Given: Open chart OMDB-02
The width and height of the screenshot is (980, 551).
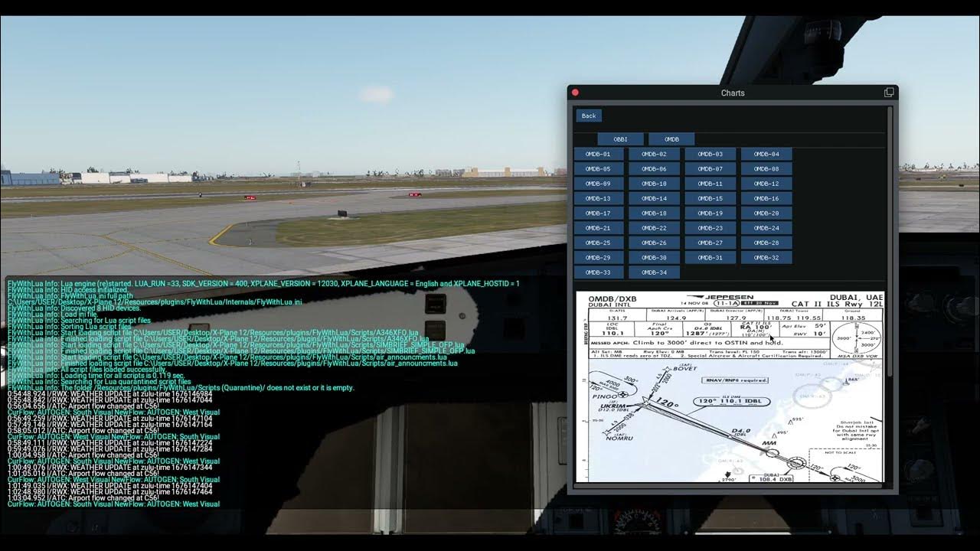Looking at the screenshot, I should coord(654,154).
